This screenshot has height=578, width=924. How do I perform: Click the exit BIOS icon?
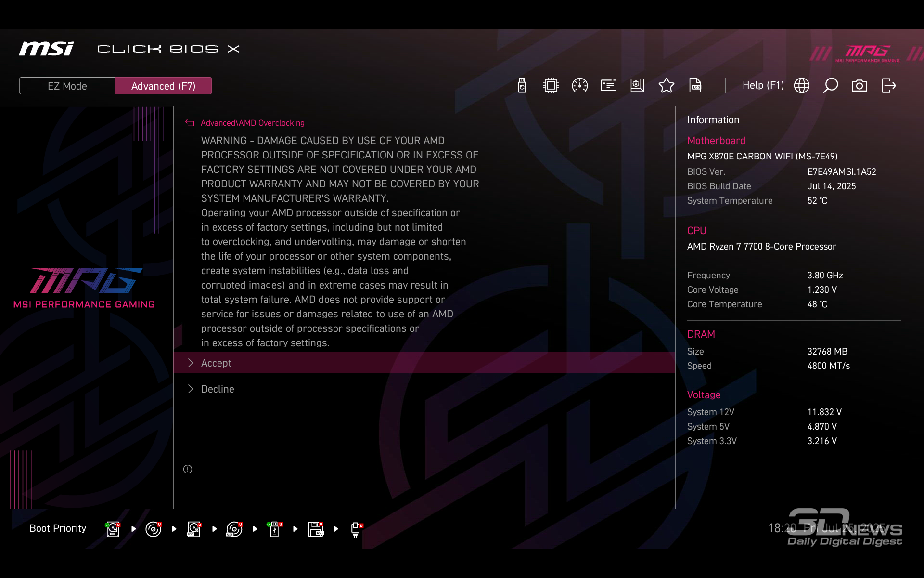pos(888,86)
